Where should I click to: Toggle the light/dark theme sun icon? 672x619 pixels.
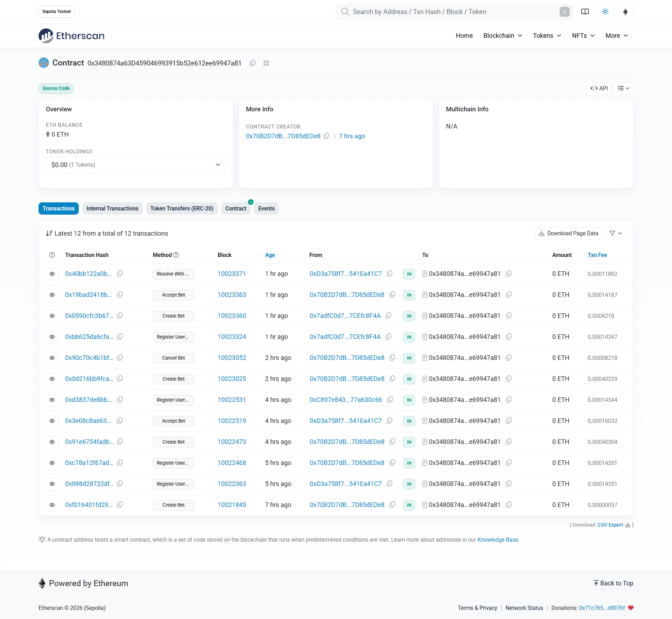[605, 12]
